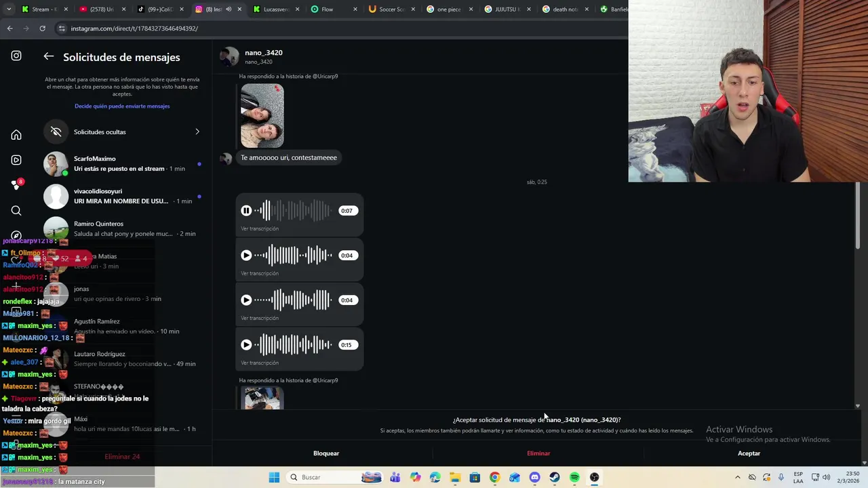Open Messages icon with notification badge
868x488 pixels.
[x=16, y=185]
